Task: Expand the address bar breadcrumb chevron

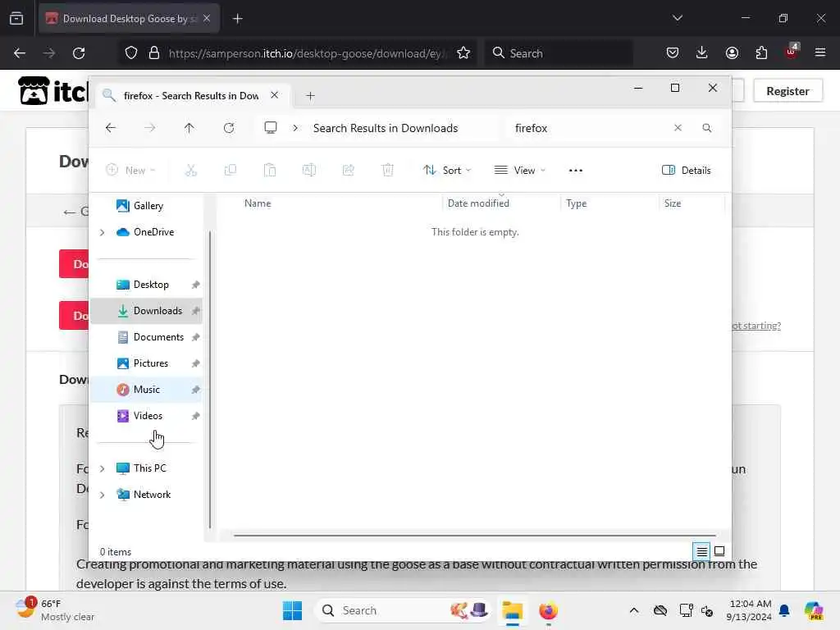Action: click(295, 128)
